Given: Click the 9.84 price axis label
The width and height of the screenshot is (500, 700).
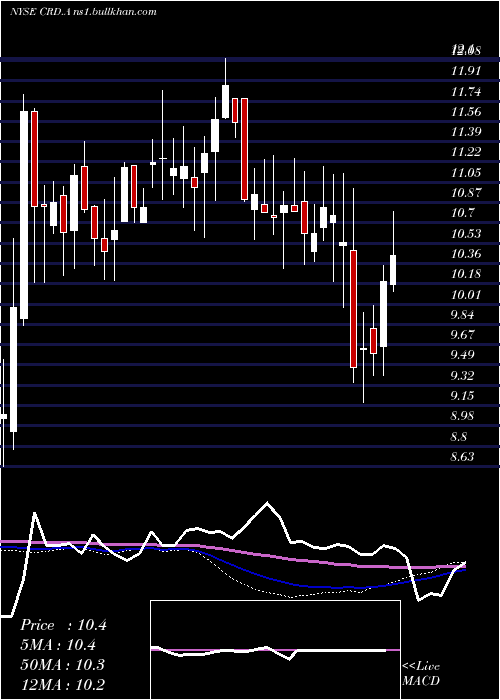Looking at the screenshot, I should [462, 315].
